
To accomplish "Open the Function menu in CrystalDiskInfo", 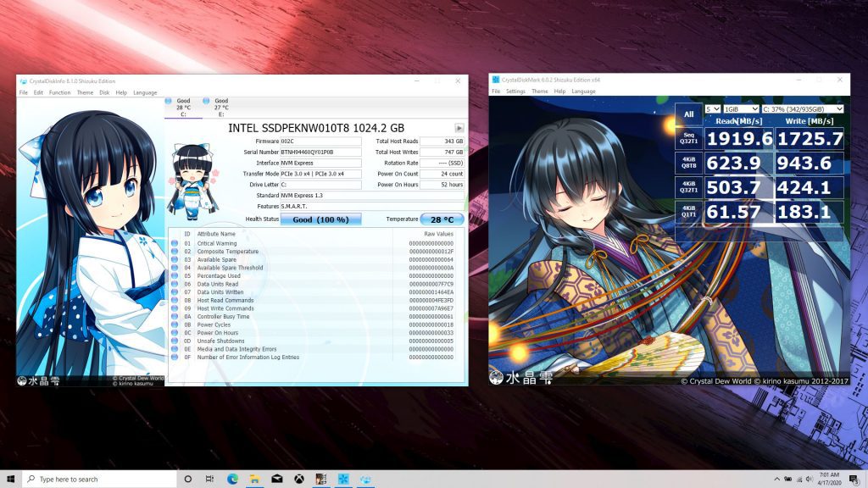I will [x=59, y=92].
